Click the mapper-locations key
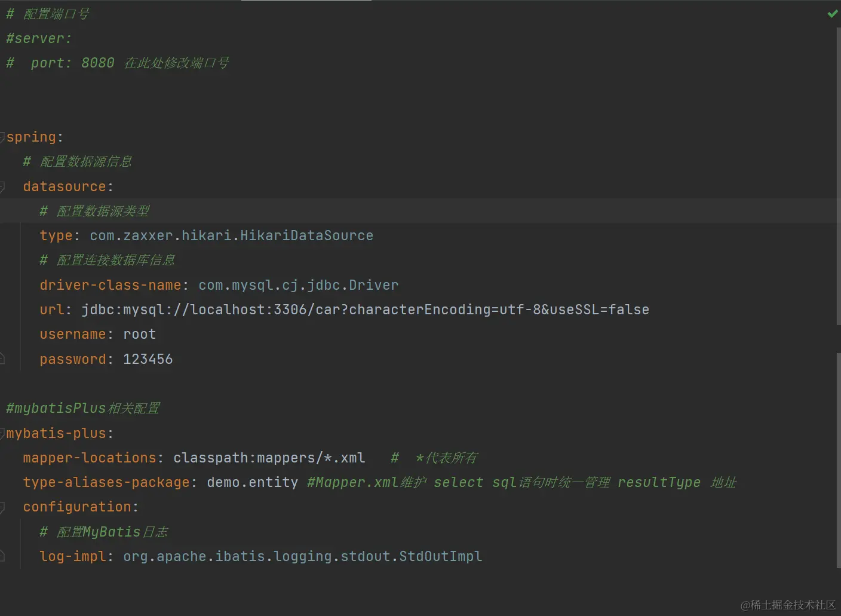This screenshot has height=616, width=841. [90, 458]
